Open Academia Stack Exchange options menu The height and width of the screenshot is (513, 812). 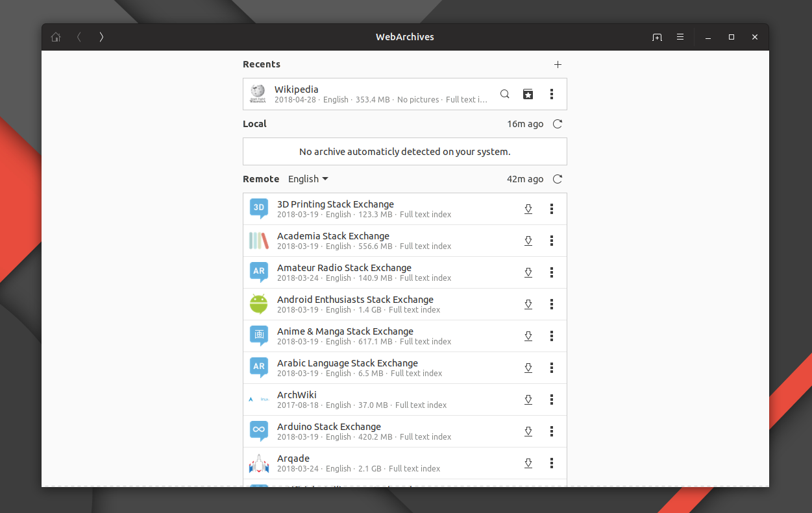coord(552,241)
